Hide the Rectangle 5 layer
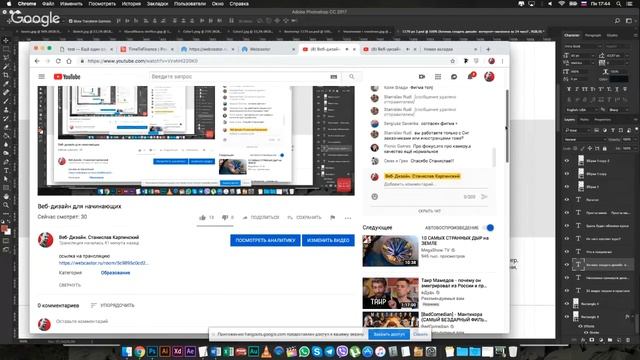Screen dimensions: 640x360 click(x=567, y=303)
